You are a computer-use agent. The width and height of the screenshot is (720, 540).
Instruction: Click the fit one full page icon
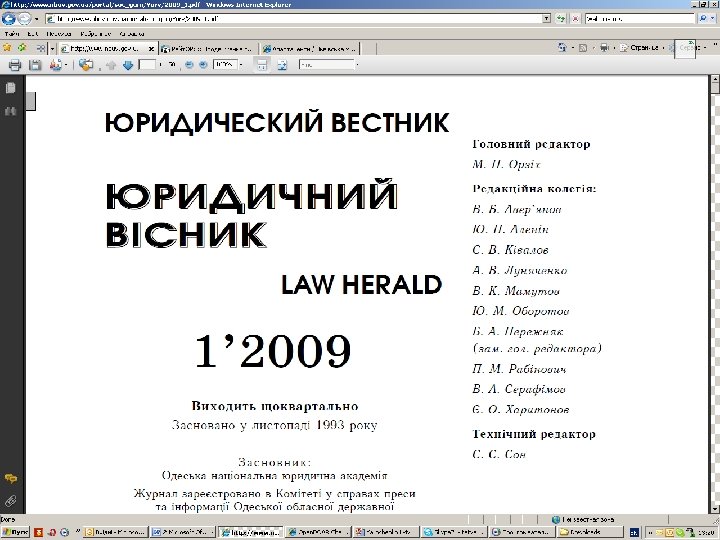coord(282,65)
